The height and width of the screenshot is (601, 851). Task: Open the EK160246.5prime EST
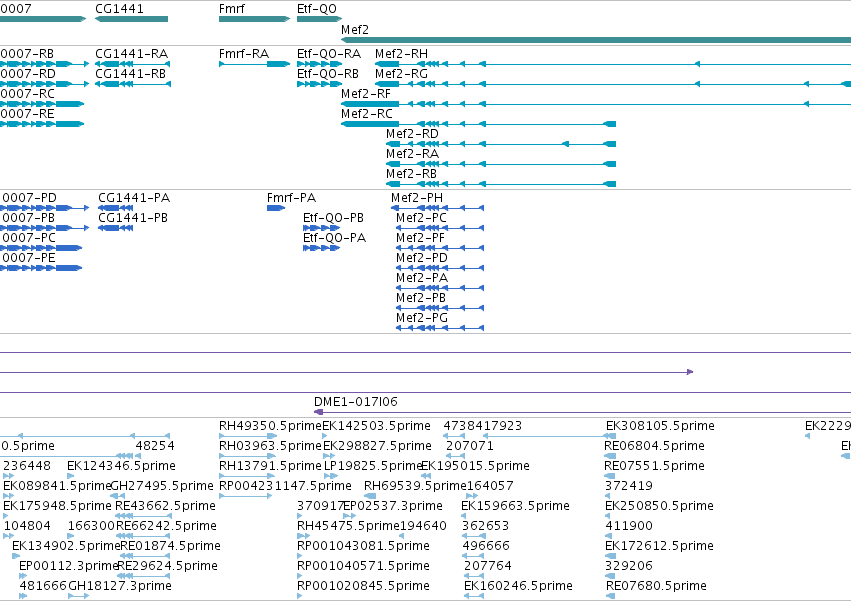coord(518,586)
